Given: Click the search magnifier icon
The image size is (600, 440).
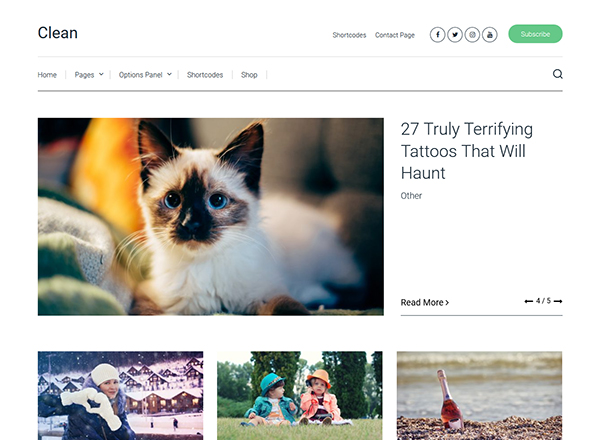Looking at the screenshot, I should tap(558, 74).
